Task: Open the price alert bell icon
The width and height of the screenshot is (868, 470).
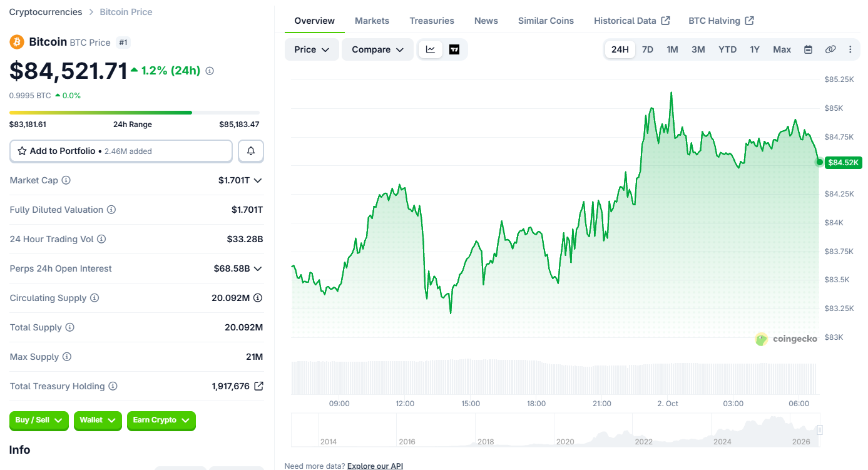Action: click(x=251, y=151)
